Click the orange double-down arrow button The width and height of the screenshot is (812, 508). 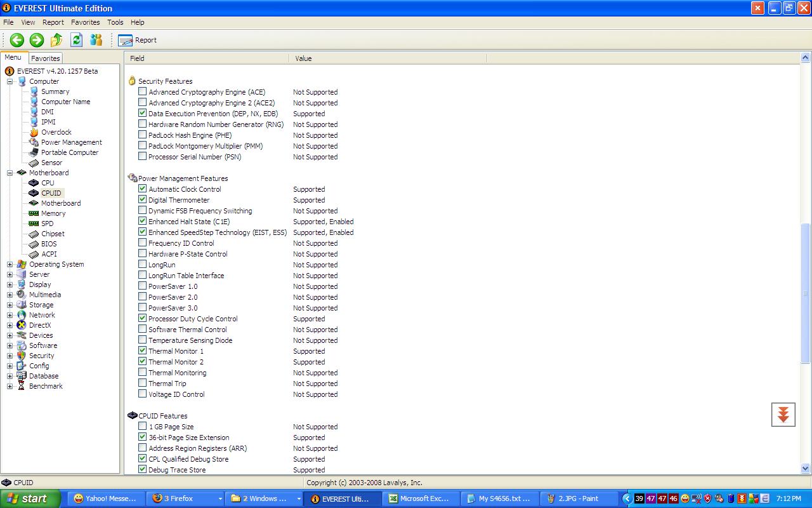click(783, 415)
